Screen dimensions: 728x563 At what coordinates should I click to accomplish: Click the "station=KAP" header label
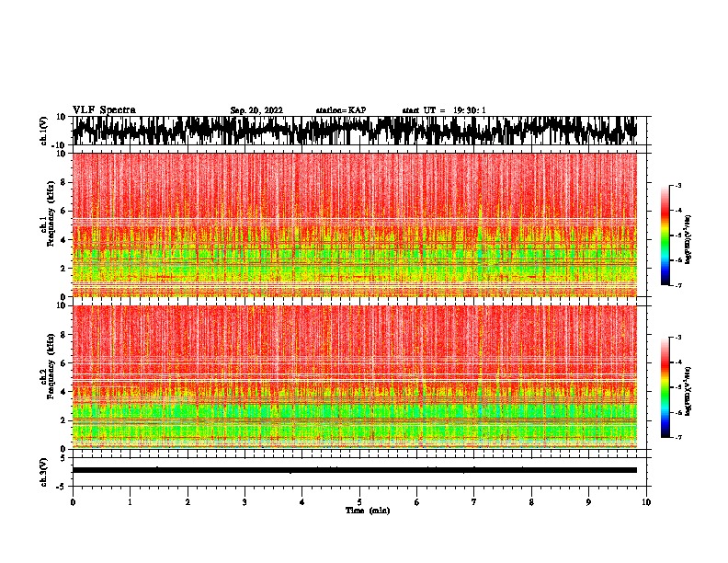click(341, 110)
